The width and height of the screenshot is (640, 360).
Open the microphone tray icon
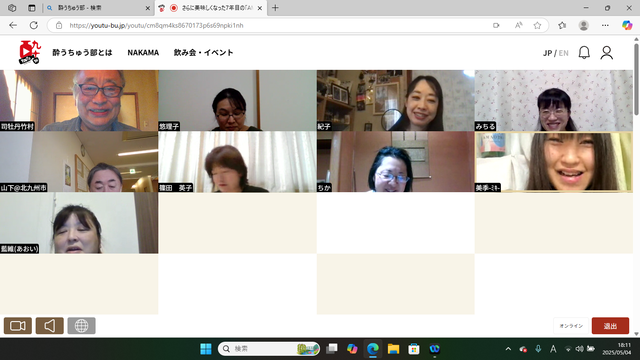pos(538,349)
